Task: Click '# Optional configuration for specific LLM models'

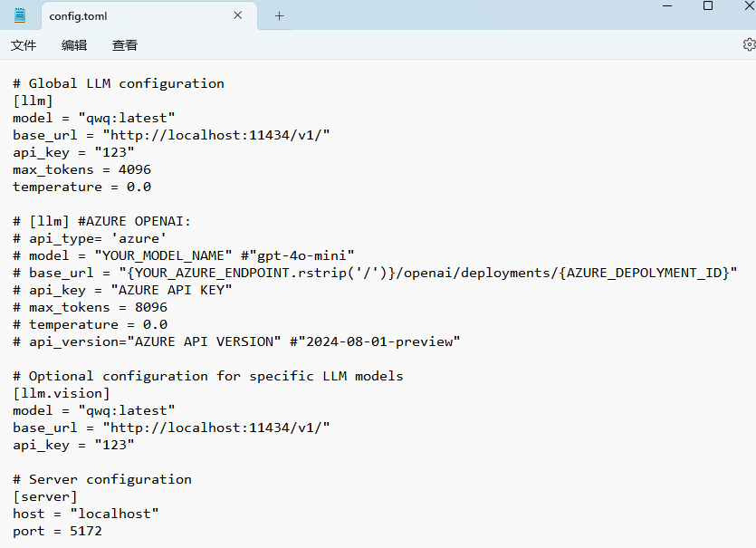Action: coord(208,376)
